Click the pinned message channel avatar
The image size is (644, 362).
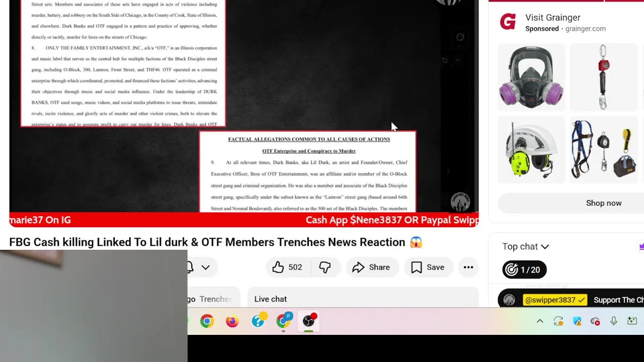point(509,300)
